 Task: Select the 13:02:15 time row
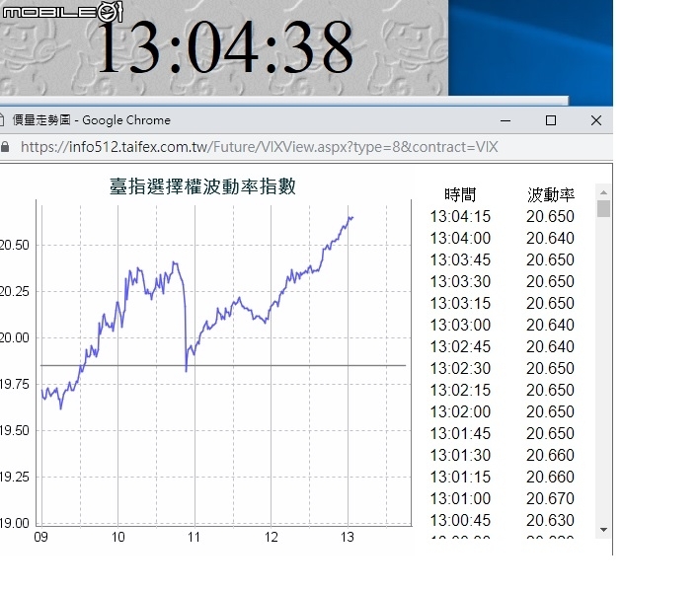click(x=503, y=391)
